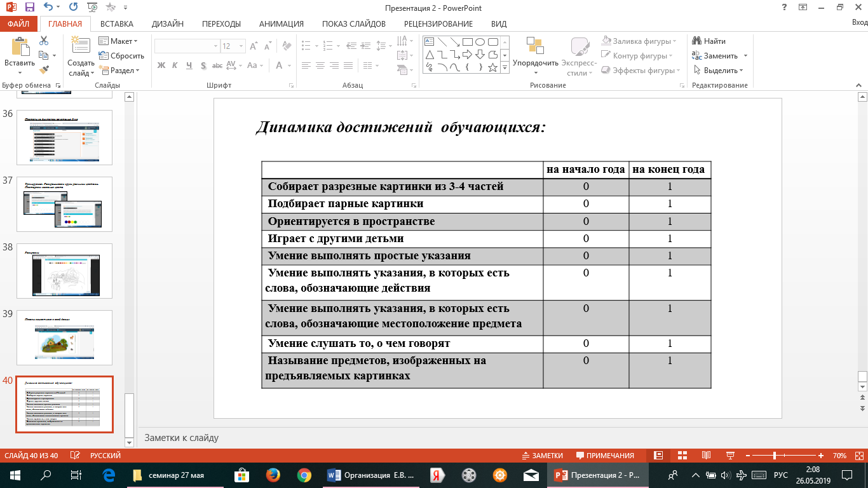
Task: Click the Найти find button
Action: pyautogui.click(x=709, y=41)
